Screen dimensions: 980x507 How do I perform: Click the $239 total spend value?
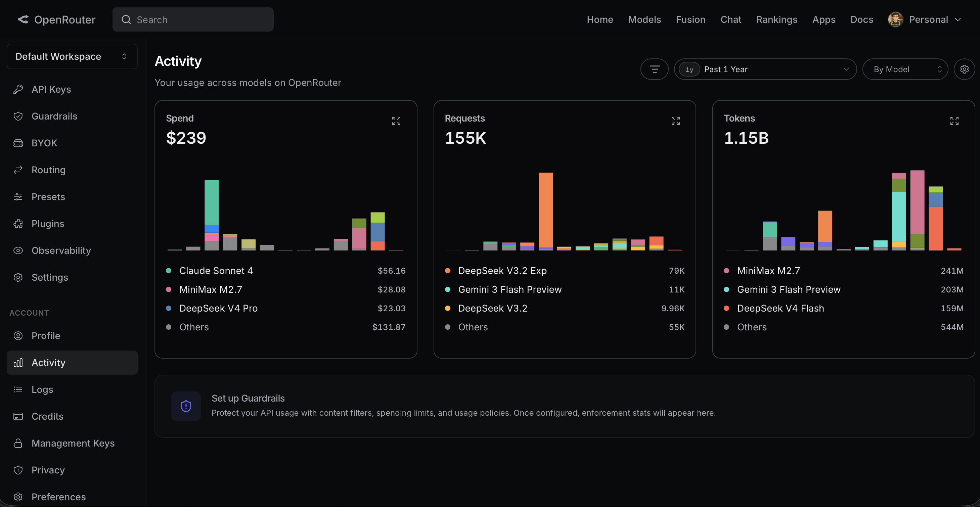click(186, 138)
